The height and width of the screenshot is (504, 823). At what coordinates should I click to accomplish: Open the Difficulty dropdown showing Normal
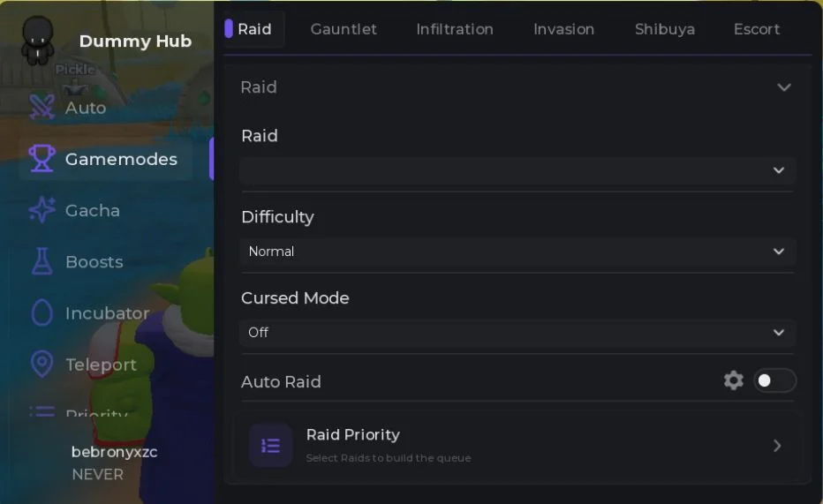(x=517, y=252)
